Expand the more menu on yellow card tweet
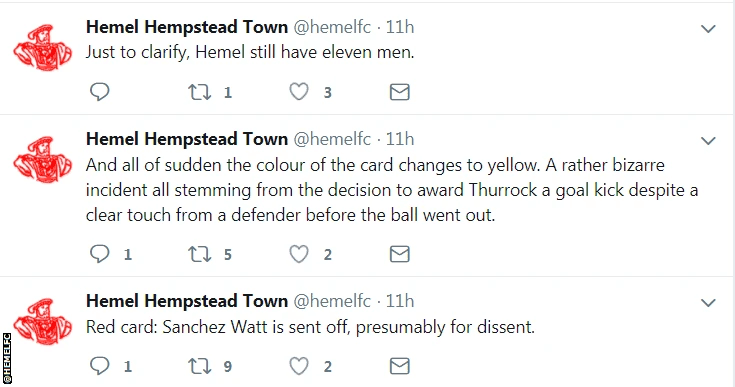The height and width of the screenshot is (387, 735). [x=708, y=141]
